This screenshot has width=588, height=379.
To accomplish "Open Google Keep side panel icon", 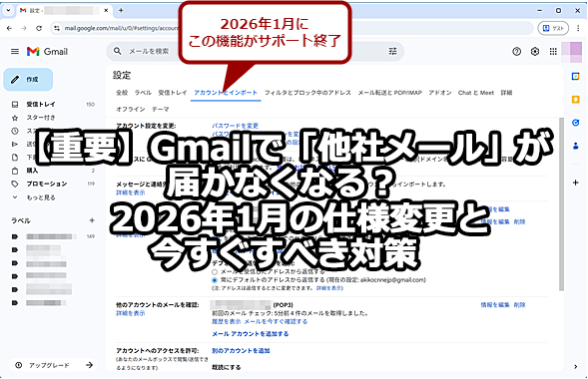I will pos(576,100).
